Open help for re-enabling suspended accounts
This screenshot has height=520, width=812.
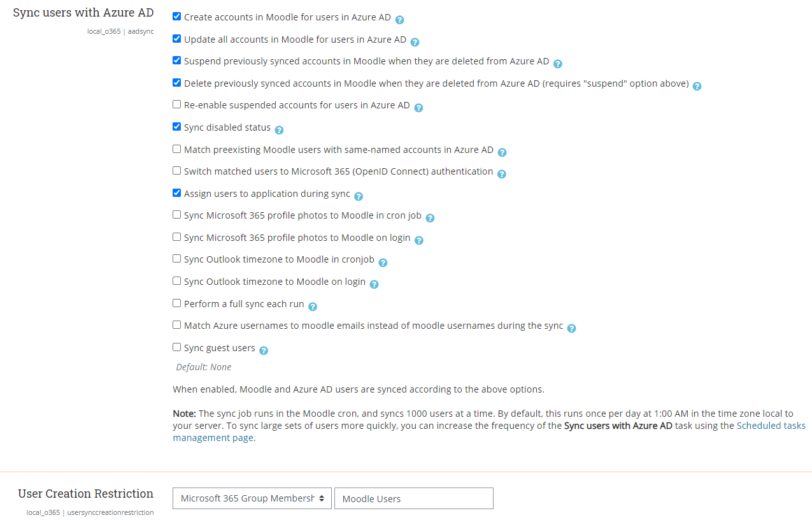pyautogui.click(x=418, y=108)
